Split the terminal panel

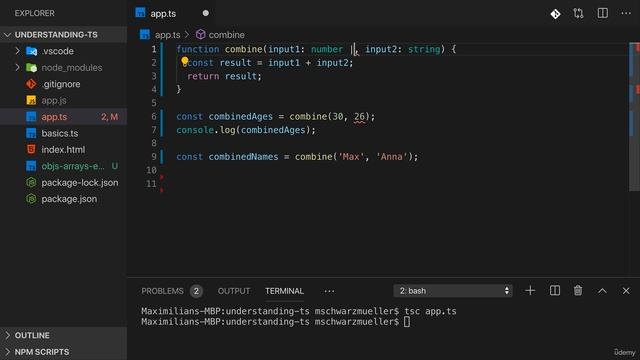click(x=555, y=291)
